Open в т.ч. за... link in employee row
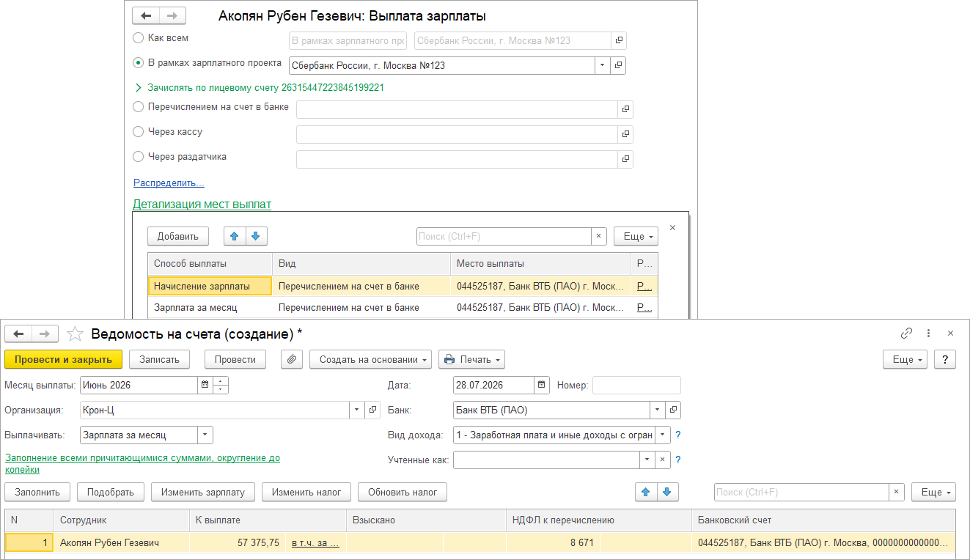 315,543
